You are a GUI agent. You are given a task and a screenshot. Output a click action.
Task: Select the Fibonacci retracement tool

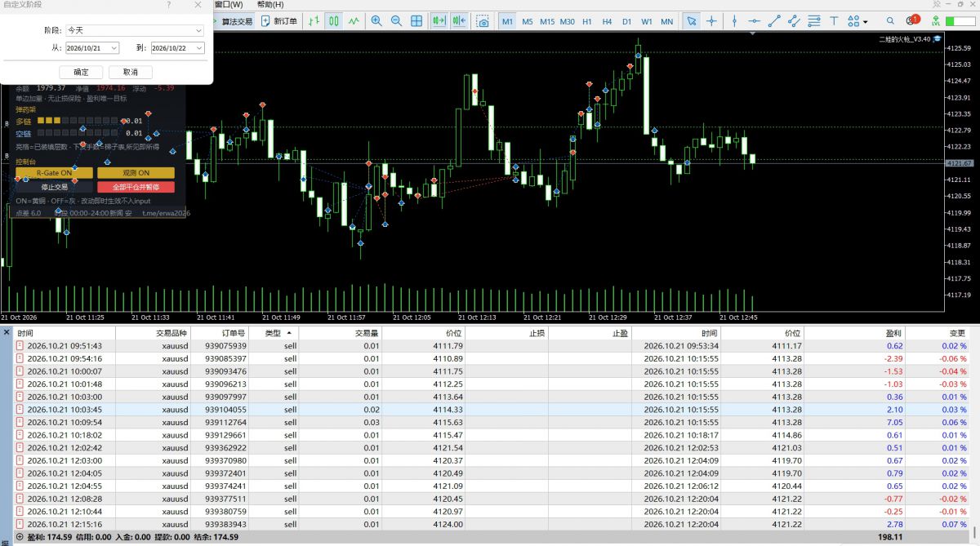point(814,21)
